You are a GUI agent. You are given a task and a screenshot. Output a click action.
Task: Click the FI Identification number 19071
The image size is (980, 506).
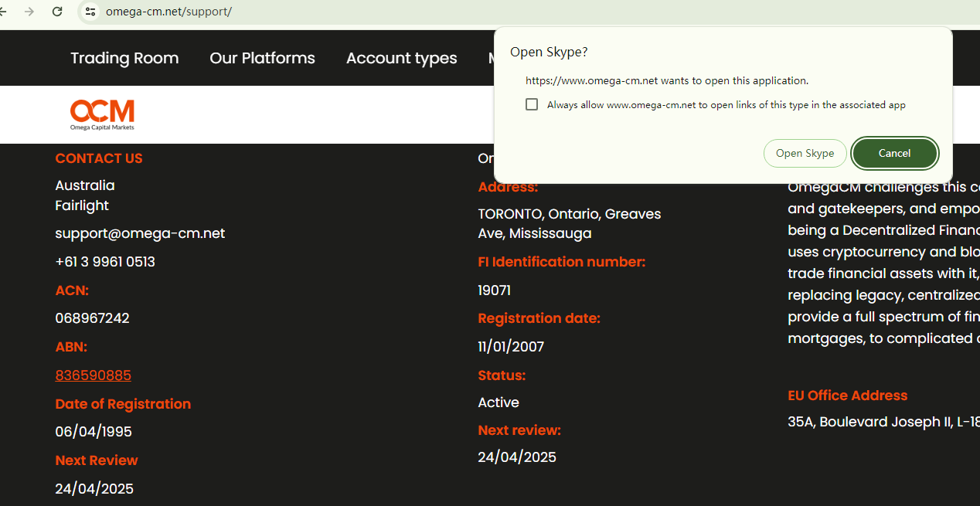pyautogui.click(x=494, y=290)
